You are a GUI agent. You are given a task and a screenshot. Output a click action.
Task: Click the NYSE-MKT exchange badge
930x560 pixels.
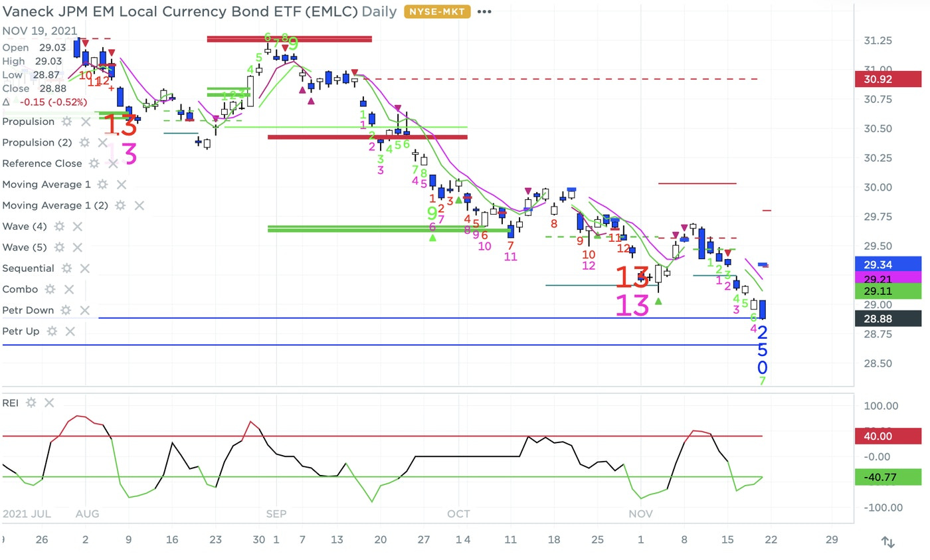point(438,12)
